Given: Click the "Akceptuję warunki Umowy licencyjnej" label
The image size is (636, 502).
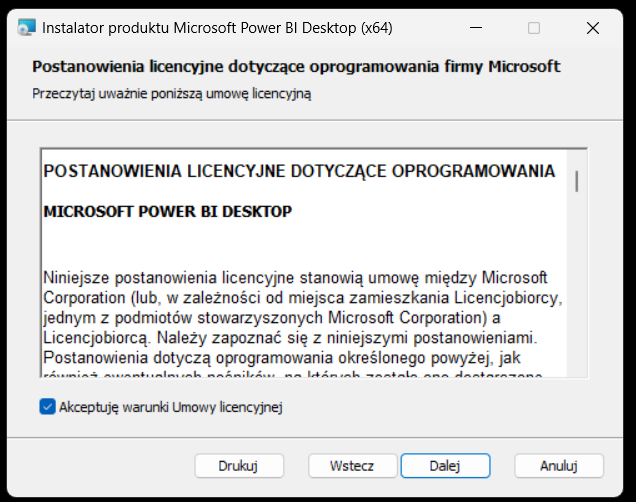Looking at the screenshot, I should 171,407.
